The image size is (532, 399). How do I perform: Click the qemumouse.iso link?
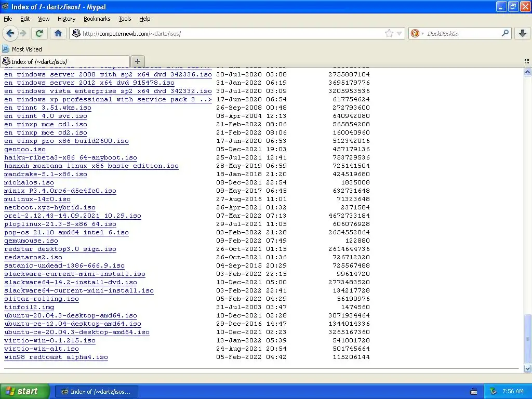point(31,241)
